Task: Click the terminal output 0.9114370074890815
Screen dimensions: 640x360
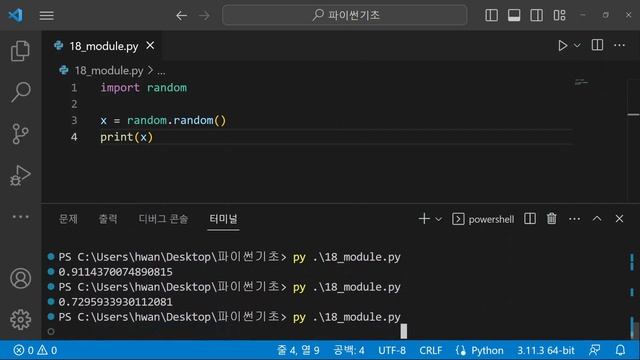Action: tap(115, 272)
